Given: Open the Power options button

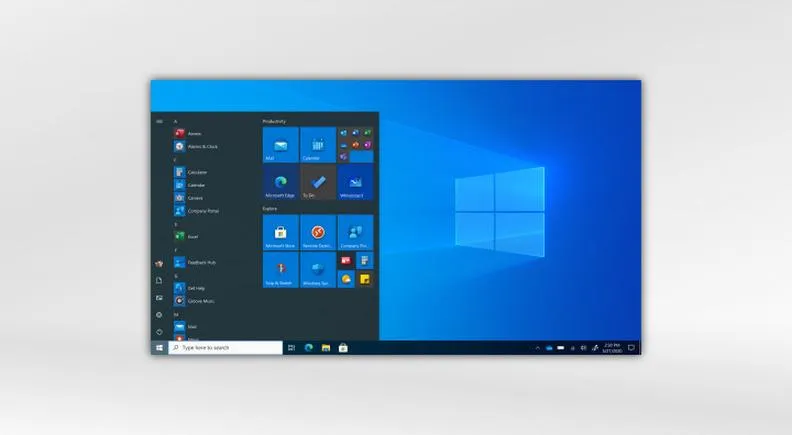Looking at the screenshot, I should coord(159,332).
